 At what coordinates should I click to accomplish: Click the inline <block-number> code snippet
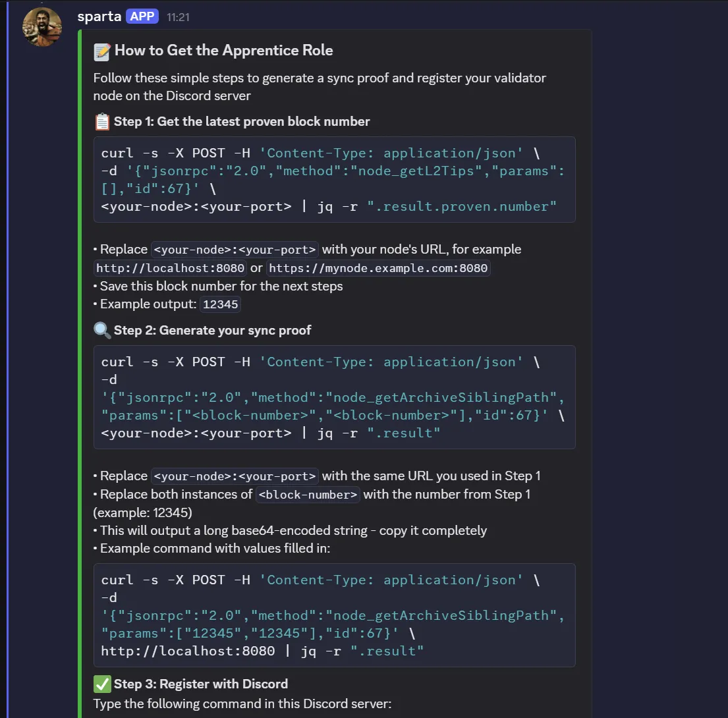click(x=308, y=495)
